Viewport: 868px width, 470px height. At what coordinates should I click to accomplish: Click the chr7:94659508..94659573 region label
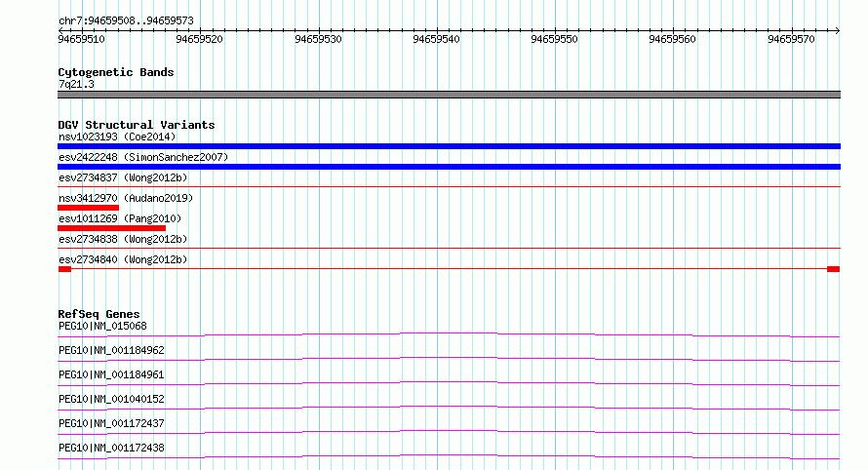pos(126,21)
